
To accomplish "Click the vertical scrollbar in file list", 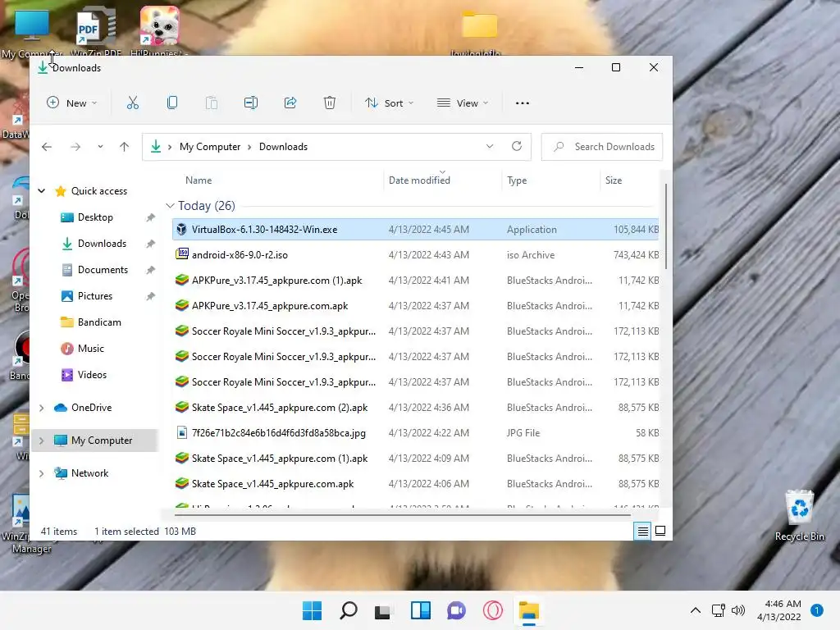I will (666, 226).
